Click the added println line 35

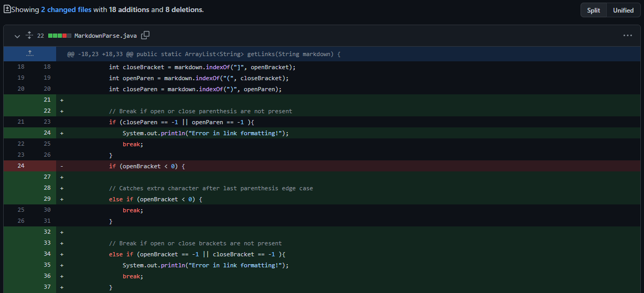click(206, 265)
